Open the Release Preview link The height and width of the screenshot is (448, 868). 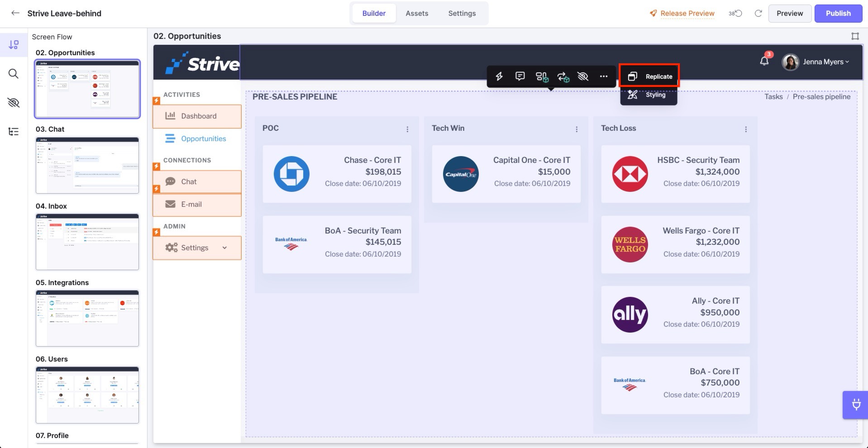[x=682, y=13]
